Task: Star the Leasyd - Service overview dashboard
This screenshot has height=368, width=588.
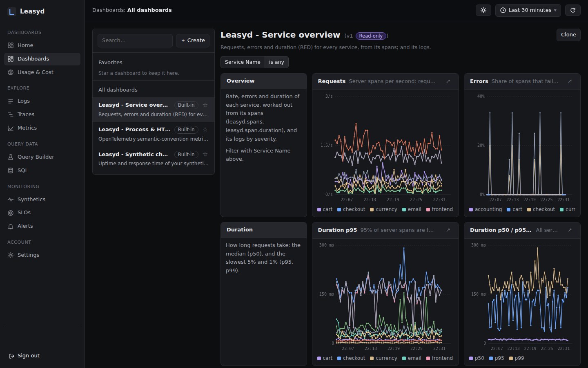Action: click(205, 105)
